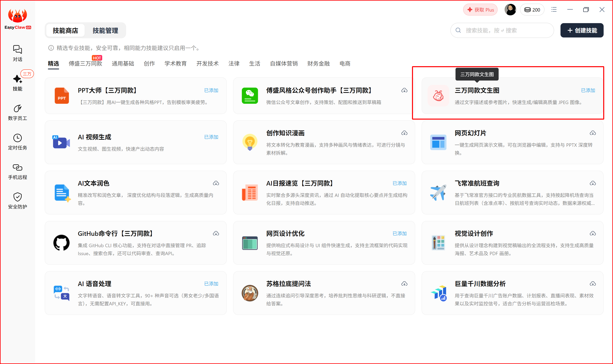Click the AI 语音处理 translate icon
This screenshot has width=613, height=364.
61,293
